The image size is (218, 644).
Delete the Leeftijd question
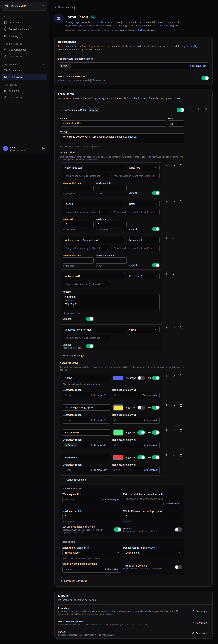[181, 202]
